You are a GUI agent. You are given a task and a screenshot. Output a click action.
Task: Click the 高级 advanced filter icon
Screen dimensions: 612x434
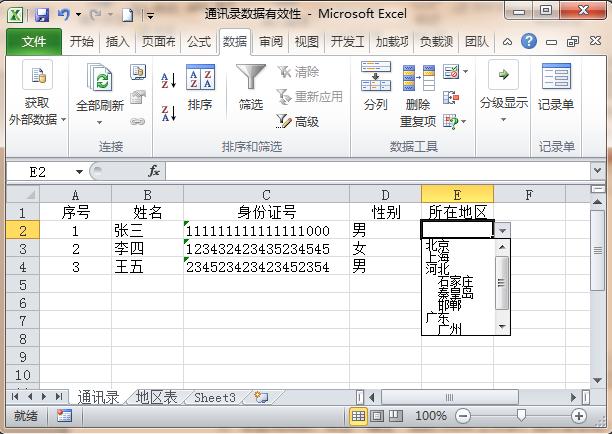click(297, 121)
